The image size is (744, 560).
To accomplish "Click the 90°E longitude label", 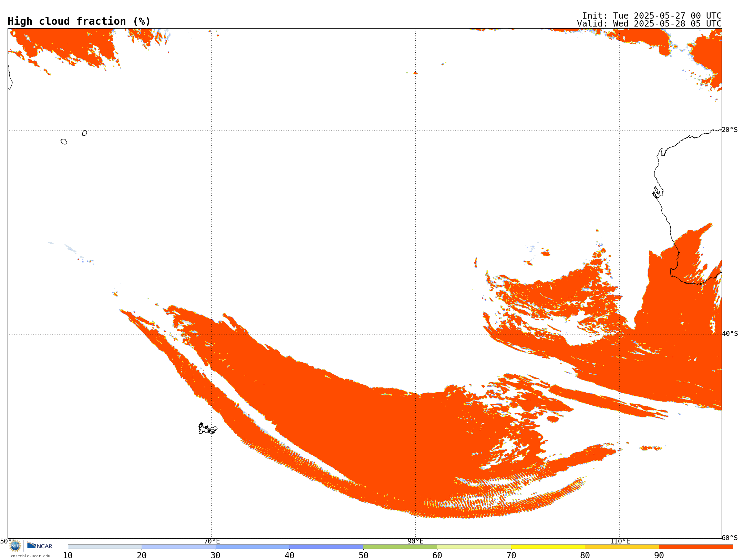I will point(415,541).
